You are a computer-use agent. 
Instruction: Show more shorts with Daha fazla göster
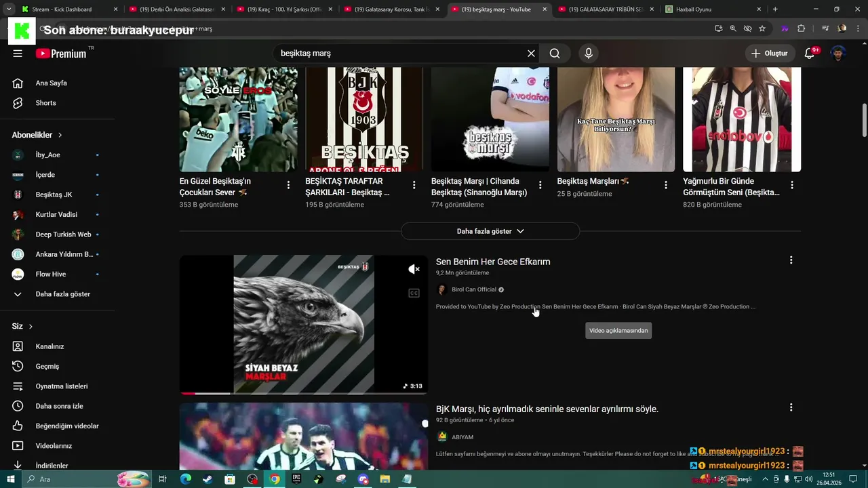tap(490, 231)
